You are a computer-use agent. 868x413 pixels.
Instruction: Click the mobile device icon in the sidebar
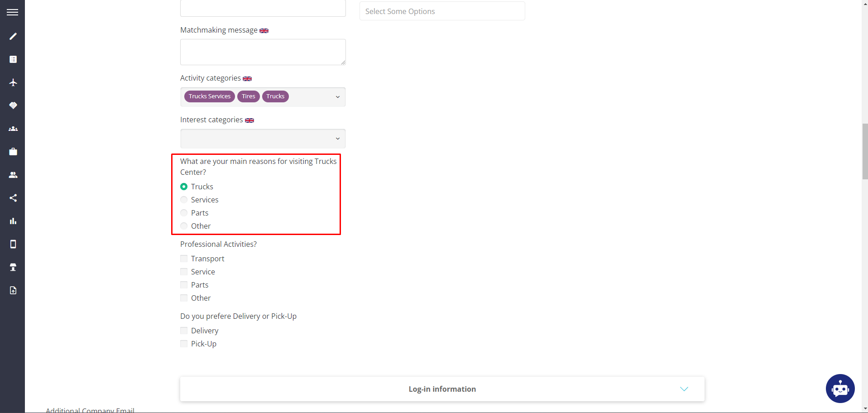click(x=13, y=244)
